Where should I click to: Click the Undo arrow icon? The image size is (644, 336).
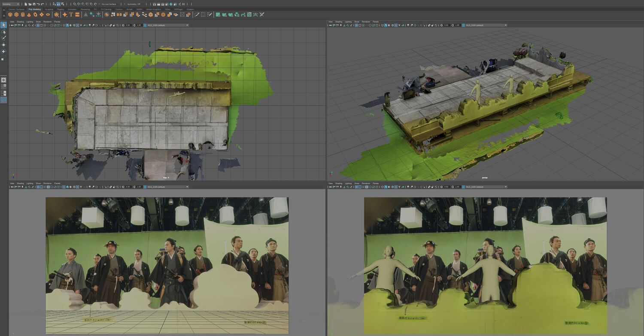coord(38,4)
